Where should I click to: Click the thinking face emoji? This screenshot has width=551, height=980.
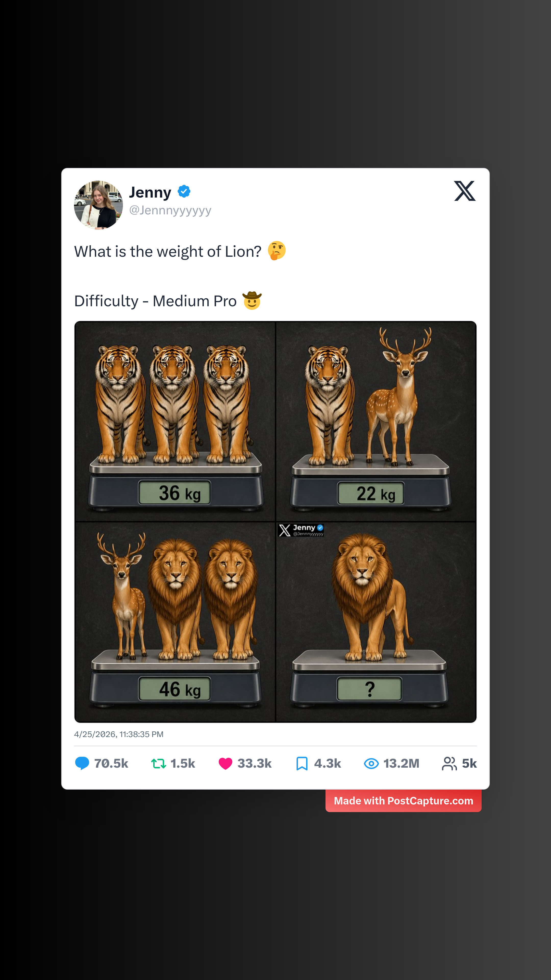click(x=277, y=251)
